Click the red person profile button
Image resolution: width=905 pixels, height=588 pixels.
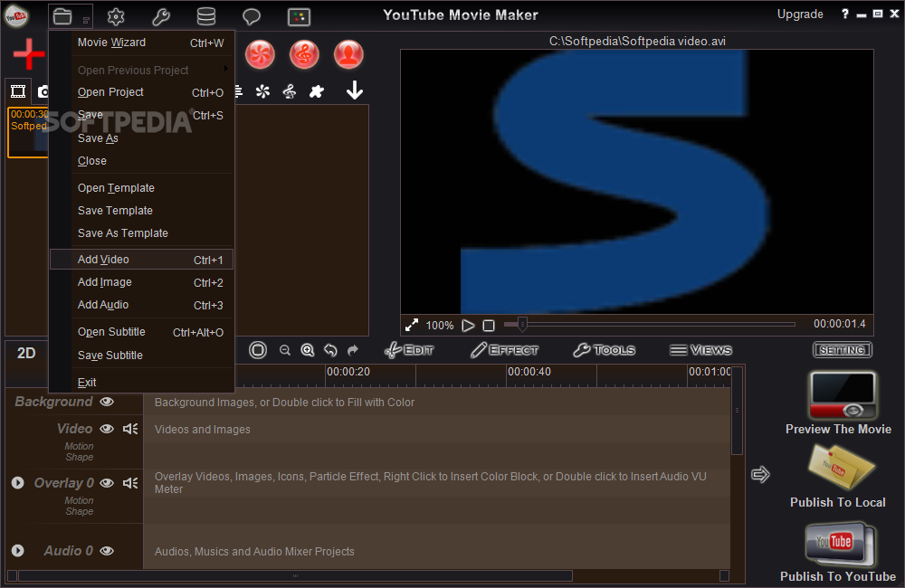[x=348, y=55]
